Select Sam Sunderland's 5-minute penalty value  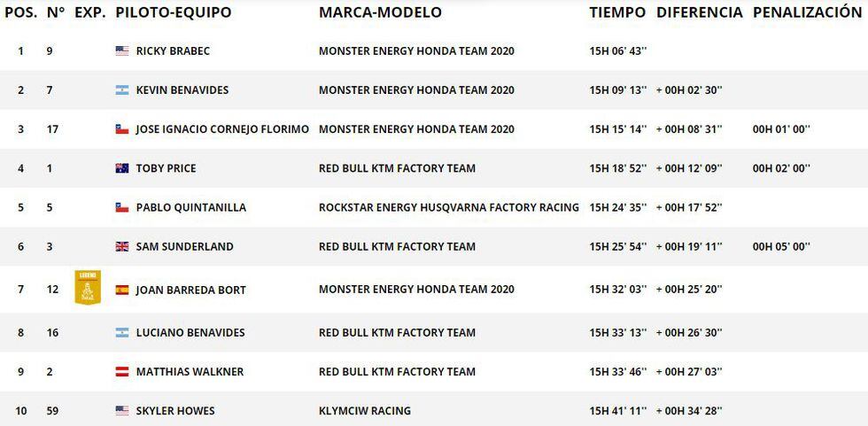click(781, 246)
